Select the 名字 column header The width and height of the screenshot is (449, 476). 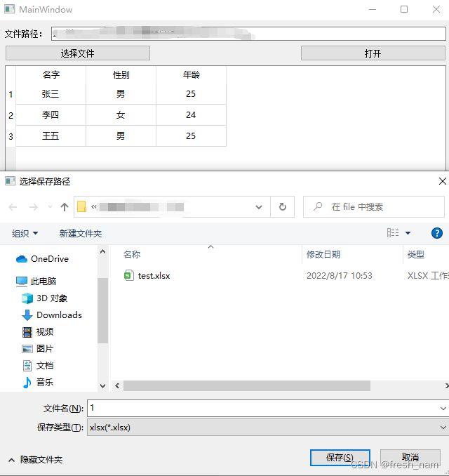point(51,74)
